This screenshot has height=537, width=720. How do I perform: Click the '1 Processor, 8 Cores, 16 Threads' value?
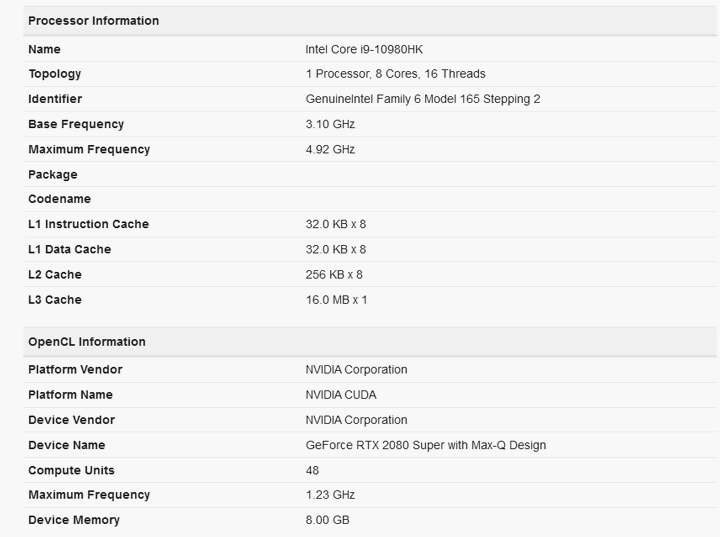(x=395, y=74)
